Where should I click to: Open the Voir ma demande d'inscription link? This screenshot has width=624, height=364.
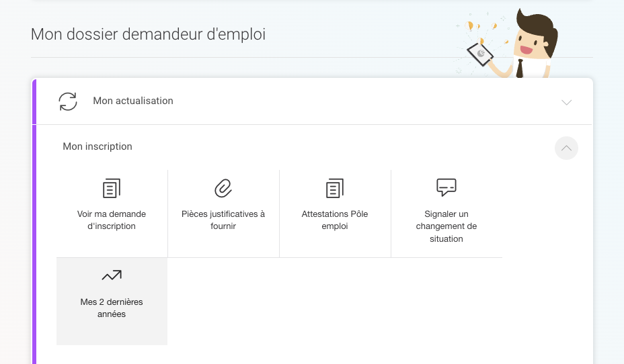(112, 220)
